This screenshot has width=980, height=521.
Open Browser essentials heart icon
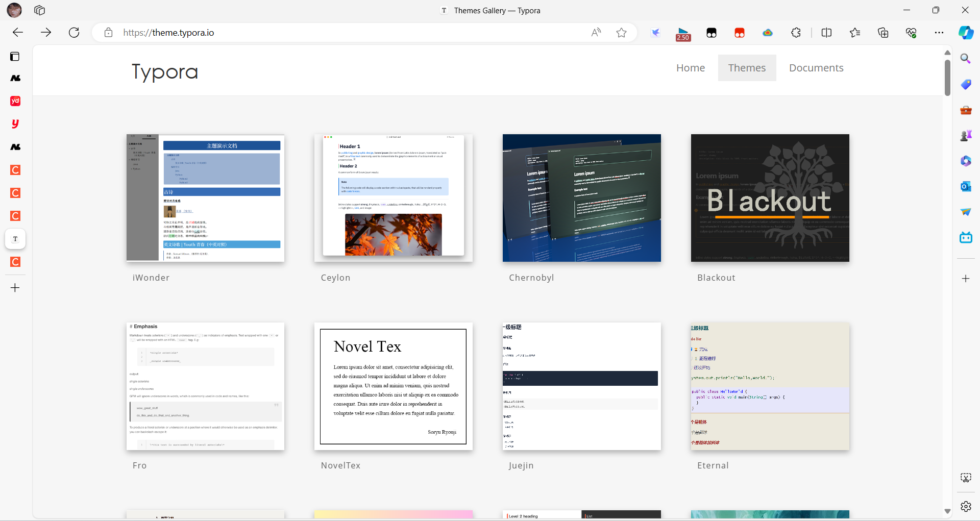[x=911, y=33]
